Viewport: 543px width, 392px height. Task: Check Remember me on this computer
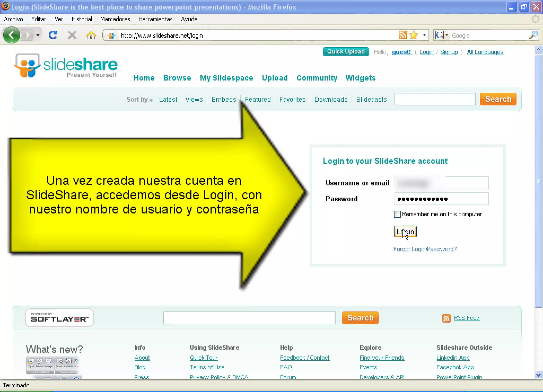point(397,214)
